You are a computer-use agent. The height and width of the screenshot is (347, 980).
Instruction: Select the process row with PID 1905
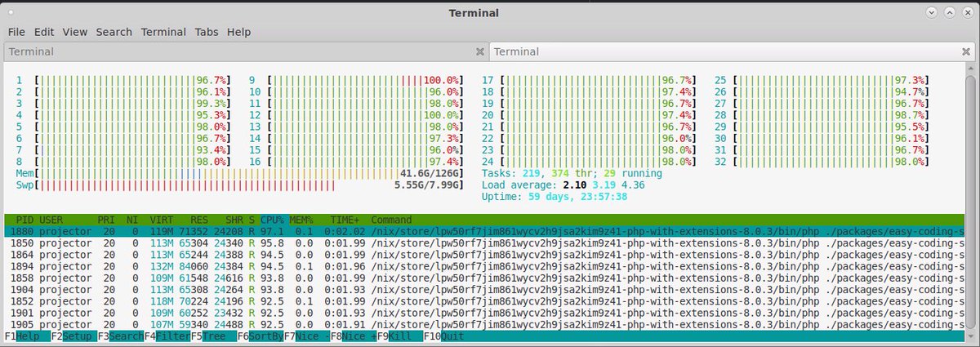coord(483,324)
